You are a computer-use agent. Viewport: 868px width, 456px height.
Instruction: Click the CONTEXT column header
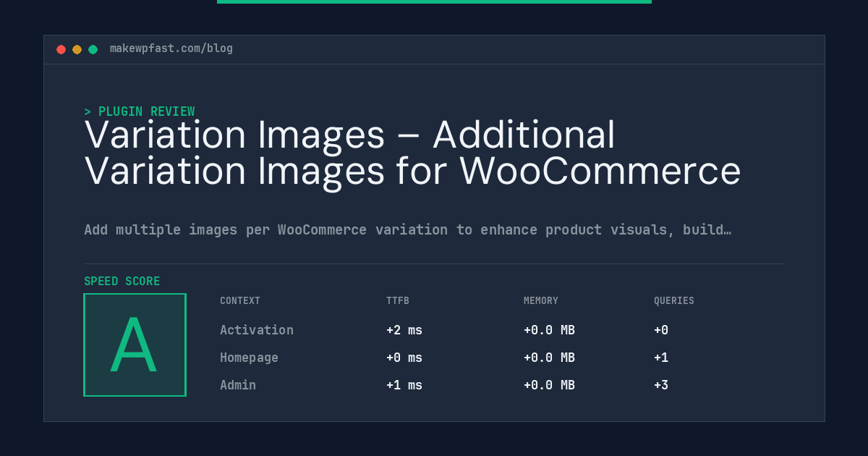coord(240,300)
